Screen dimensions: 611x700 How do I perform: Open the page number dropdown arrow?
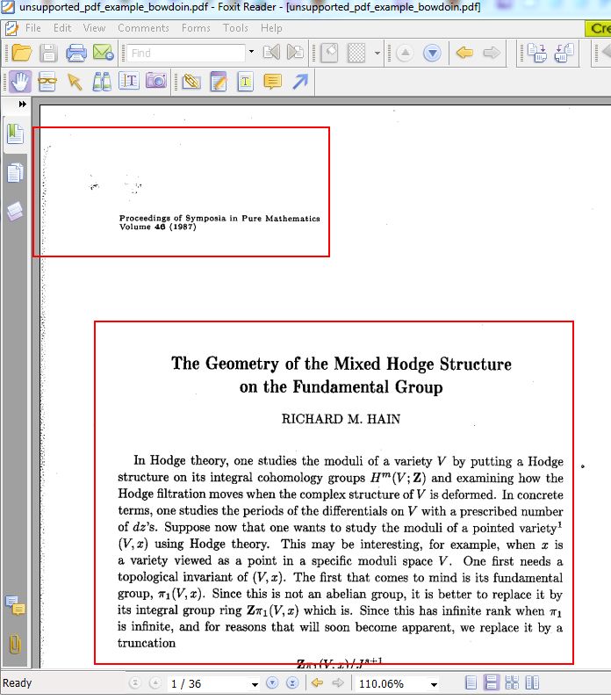click(255, 684)
